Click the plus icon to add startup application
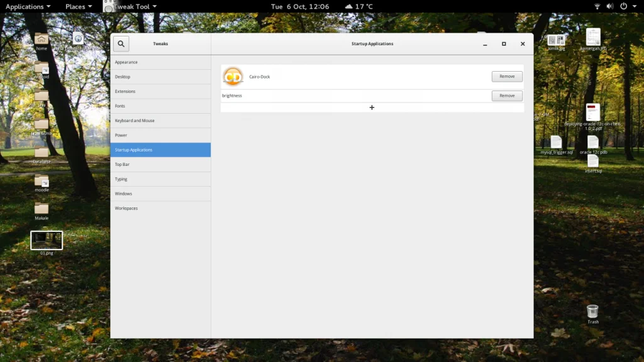The width and height of the screenshot is (644, 362). [x=372, y=107]
